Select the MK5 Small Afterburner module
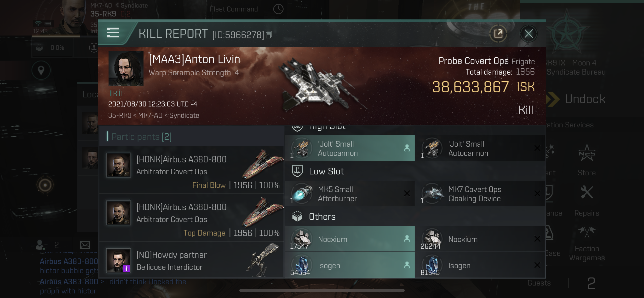The height and width of the screenshot is (298, 644). point(350,194)
